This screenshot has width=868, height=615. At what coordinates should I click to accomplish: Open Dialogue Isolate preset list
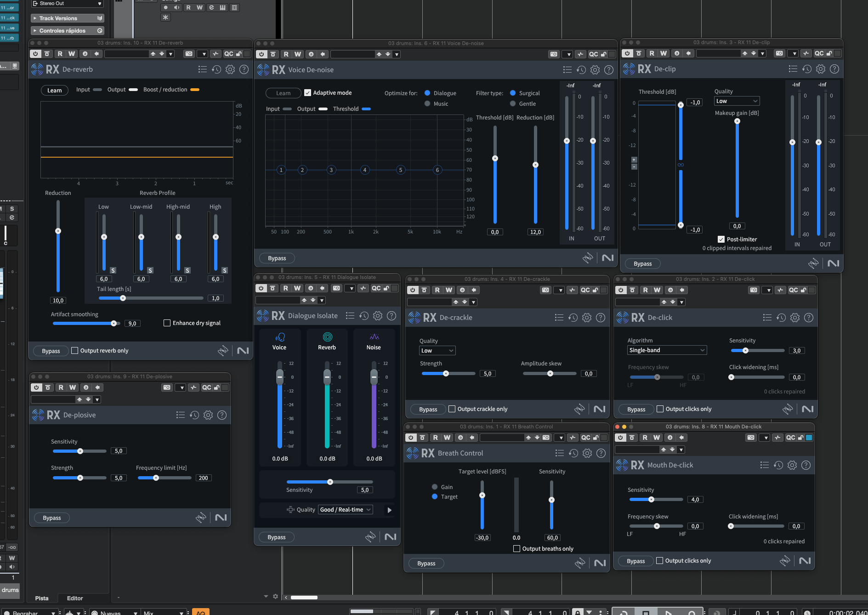[x=350, y=315]
